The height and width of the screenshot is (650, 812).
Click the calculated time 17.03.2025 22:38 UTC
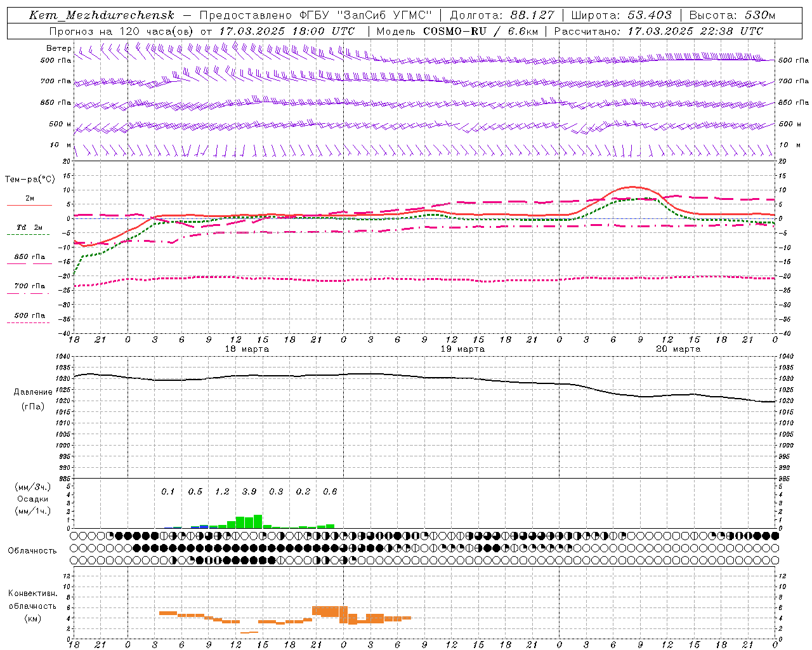(695, 31)
